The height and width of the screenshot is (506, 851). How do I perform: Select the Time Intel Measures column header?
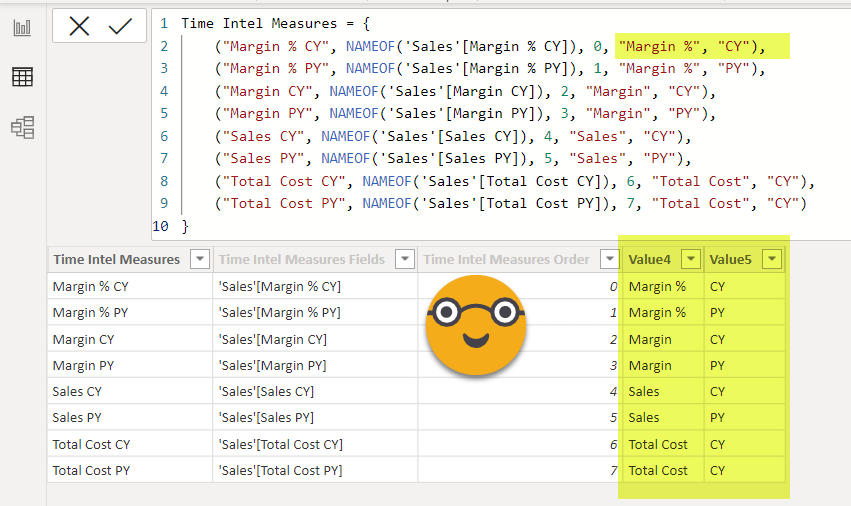116,260
